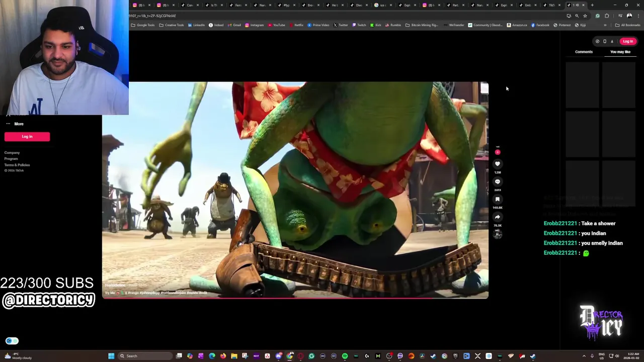Open the Terms & Policies footer link
The width and height of the screenshot is (644, 362).
tap(17, 165)
